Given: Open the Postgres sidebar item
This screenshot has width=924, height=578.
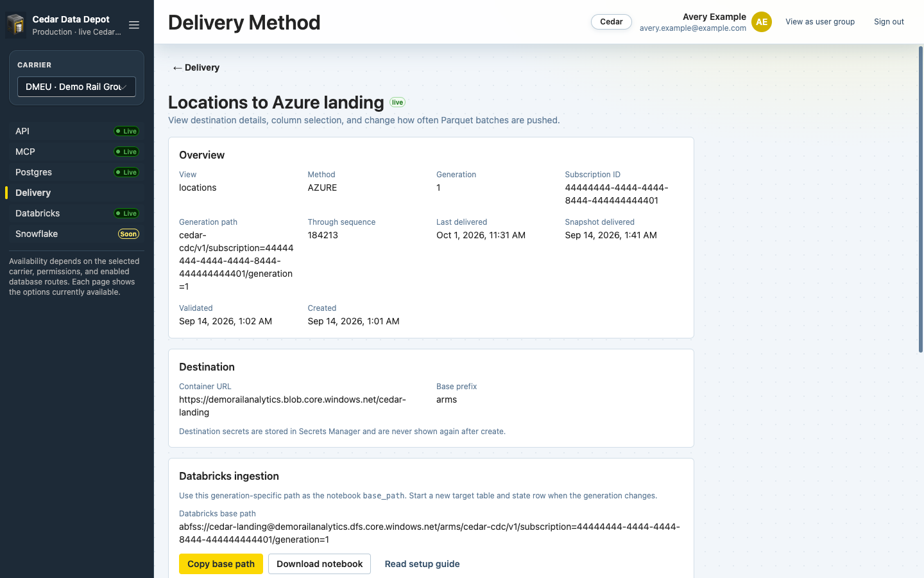Looking at the screenshot, I should pos(76,172).
